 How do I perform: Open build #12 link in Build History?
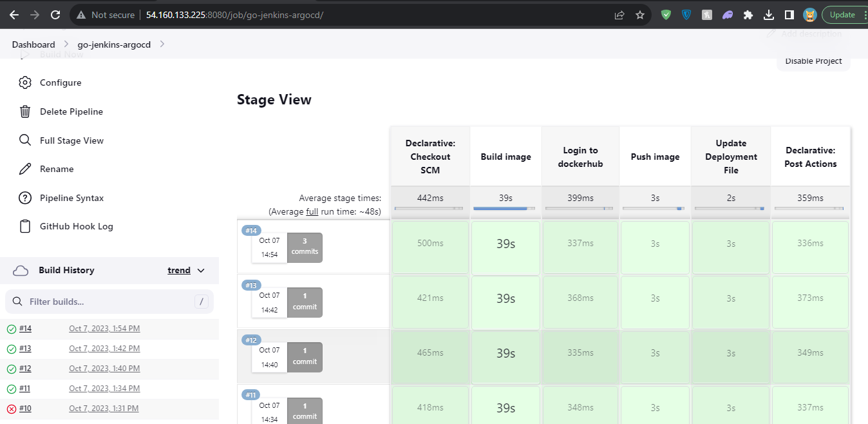point(25,369)
